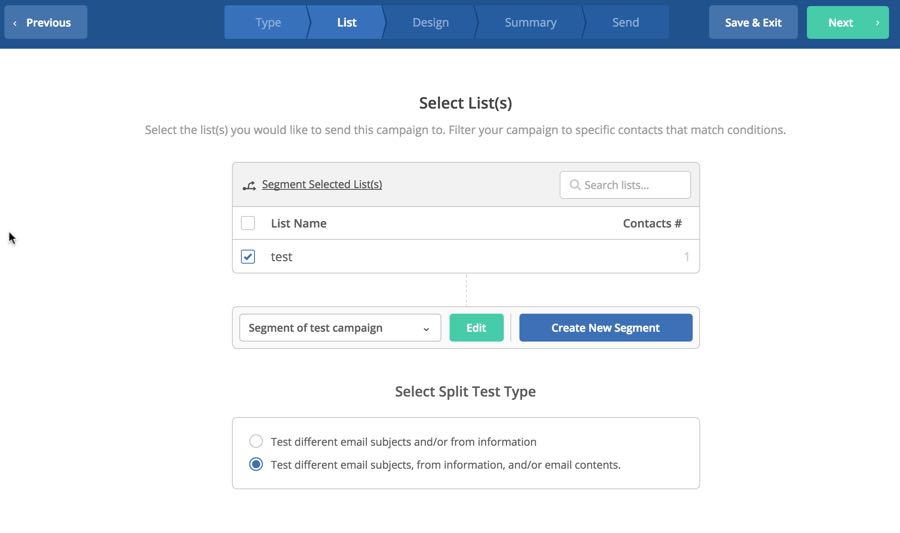Click the segment branch icon

click(x=249, y=185)
